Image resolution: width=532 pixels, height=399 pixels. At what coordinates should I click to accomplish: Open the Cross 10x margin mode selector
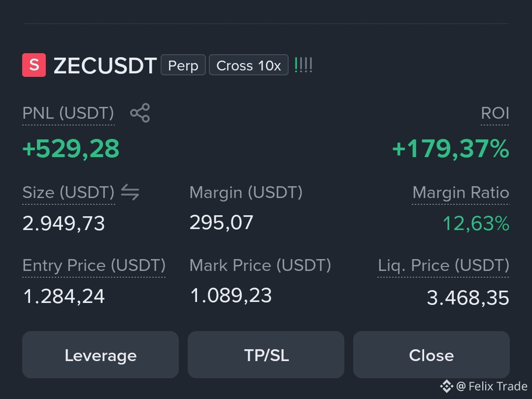249,65
